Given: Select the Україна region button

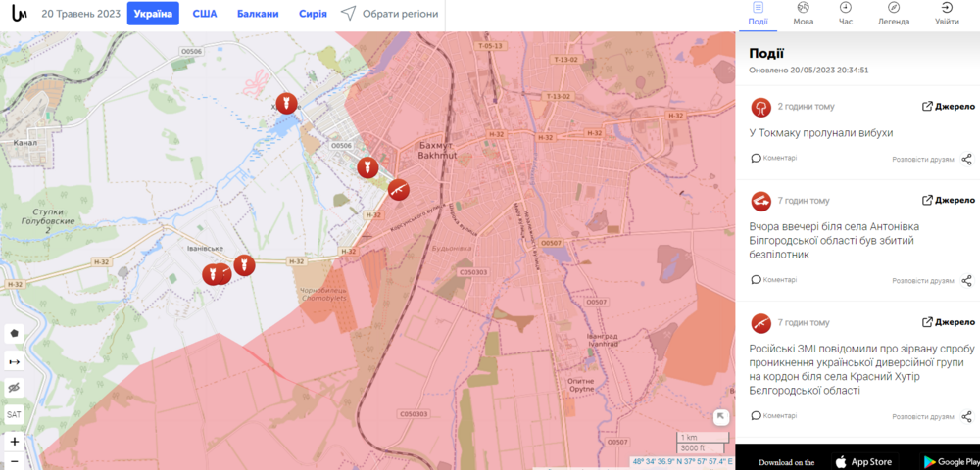Looking at the screenshot, I should (x=153, y=13).
